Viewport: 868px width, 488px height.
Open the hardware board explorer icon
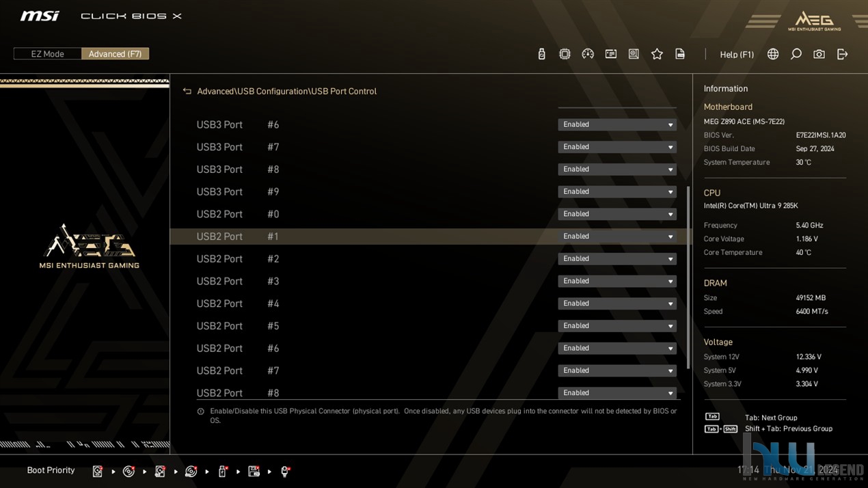coord(634,54)
